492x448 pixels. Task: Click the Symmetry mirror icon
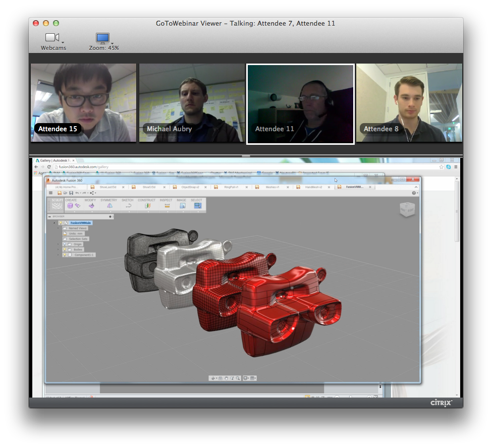[110, 206]
